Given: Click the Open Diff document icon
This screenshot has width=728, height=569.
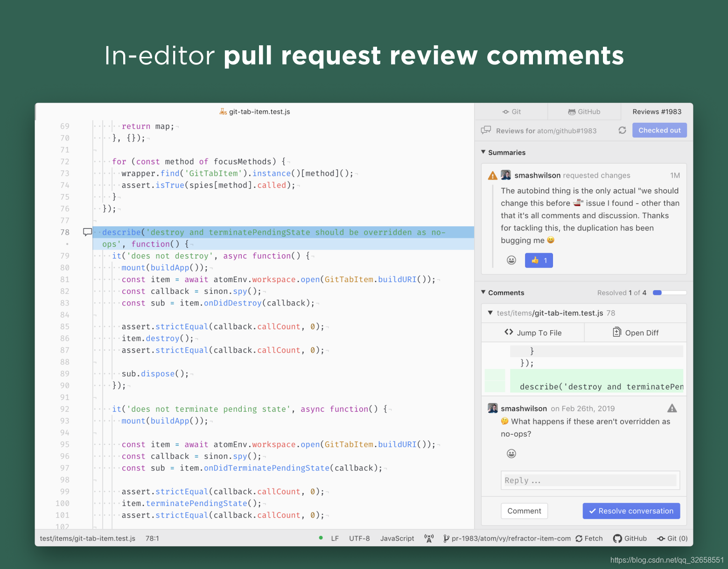Looking at the screenshot, I should coord(616,332).
